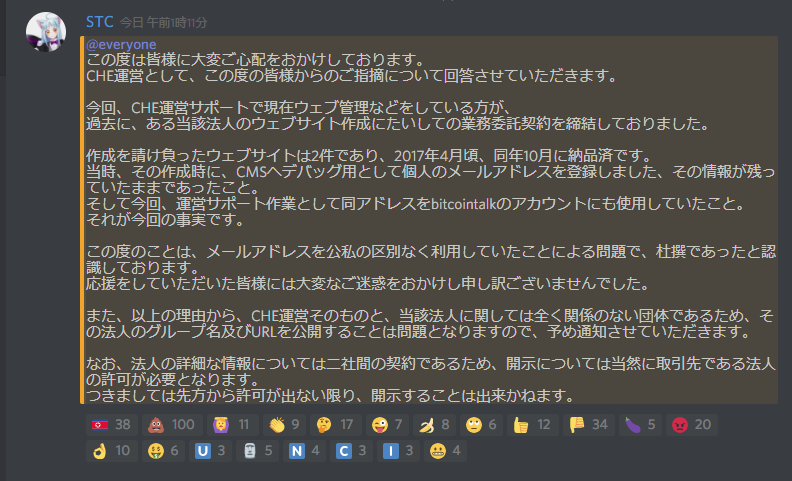Open the STC username profile
The width and height of the screenshot is (792, 481).
[x=100, y=22]
